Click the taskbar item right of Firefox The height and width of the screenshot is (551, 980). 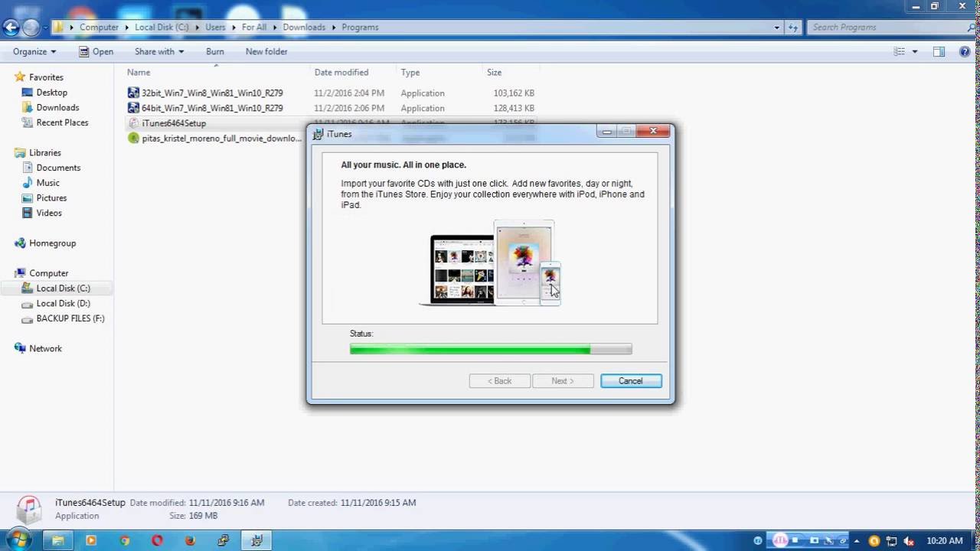(224, 540)
